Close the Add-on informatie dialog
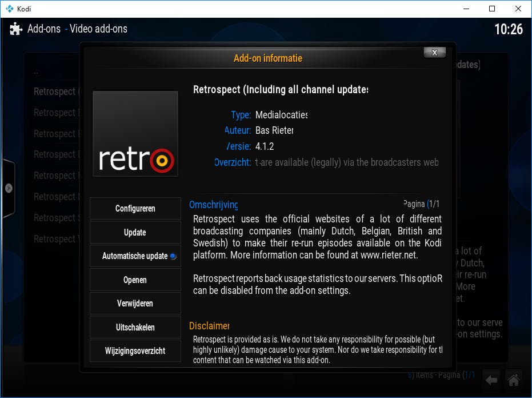Viewport: 532px width, 398px height. (x=435, y=53)
